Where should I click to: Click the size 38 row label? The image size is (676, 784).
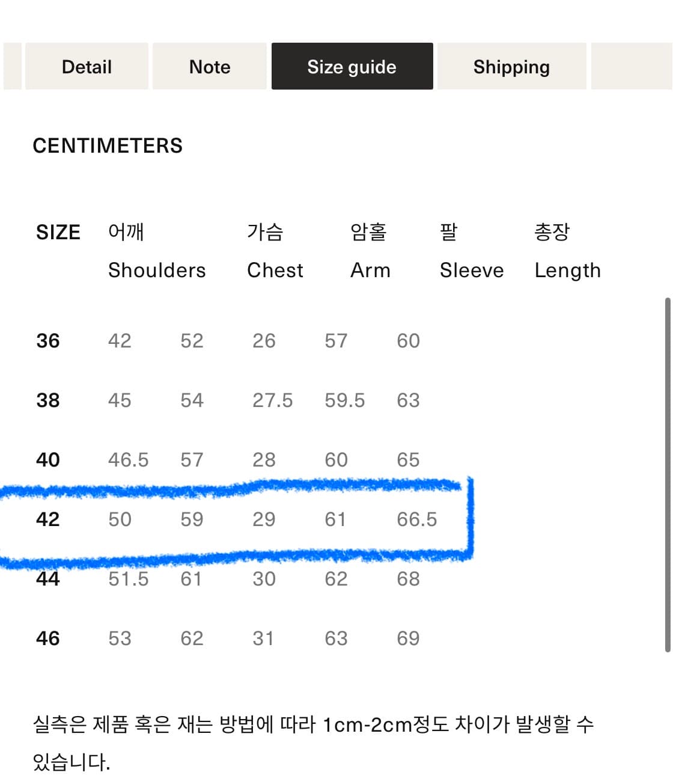pyautogui.click(x=47, y=400)
